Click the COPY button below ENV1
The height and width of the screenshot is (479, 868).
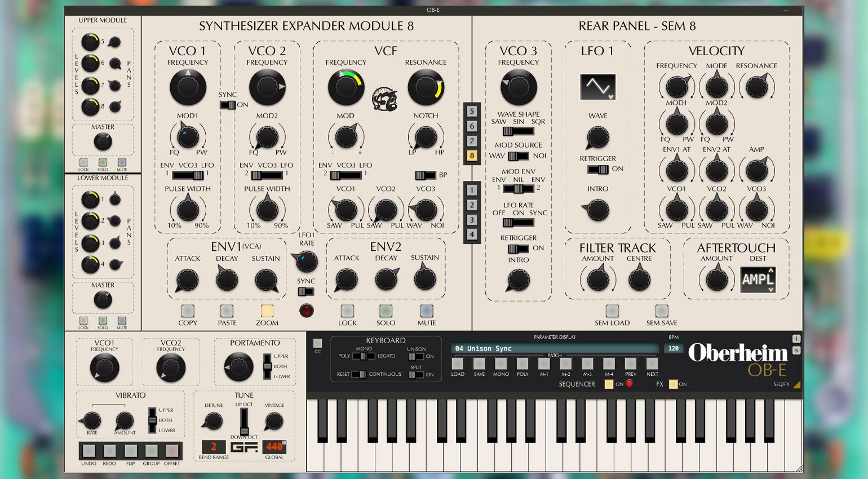188,311
